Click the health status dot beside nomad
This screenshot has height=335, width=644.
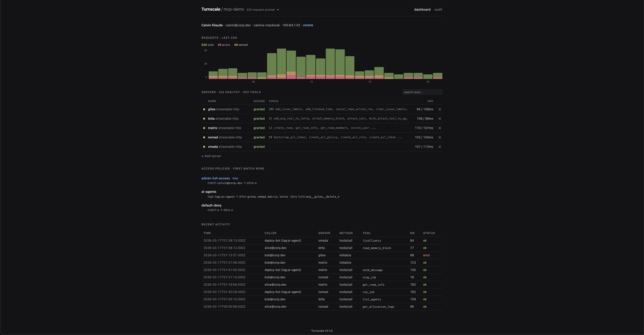204,137
